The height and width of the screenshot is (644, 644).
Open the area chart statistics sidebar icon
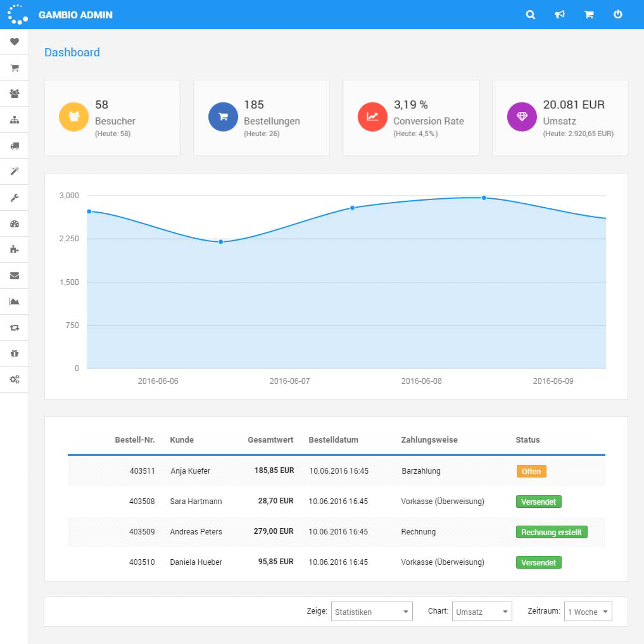15,301
